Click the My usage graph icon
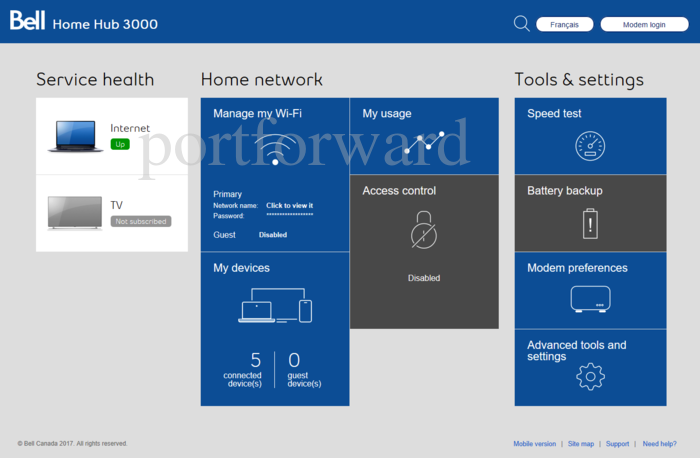Screen dimensions: 700x458 [x=424, y=146]
